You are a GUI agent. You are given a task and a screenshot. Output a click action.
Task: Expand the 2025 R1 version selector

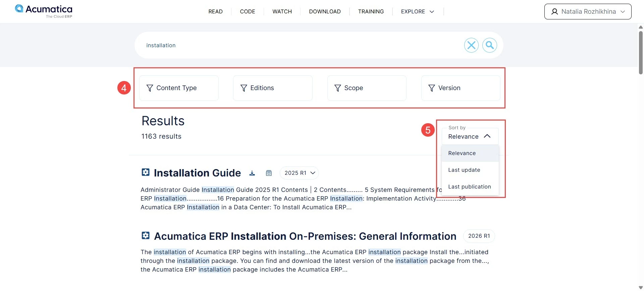click(299, 173)
